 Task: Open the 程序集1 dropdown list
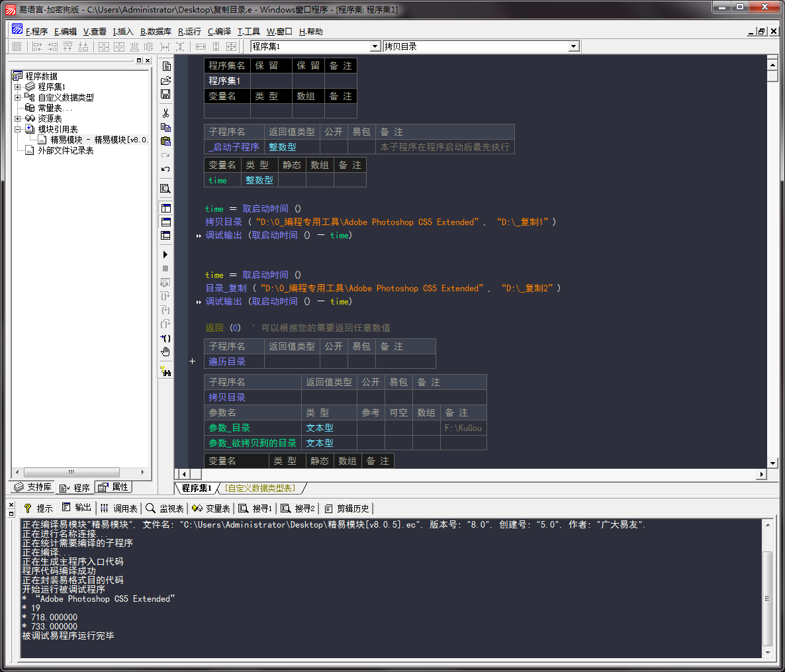coord(375,46)
